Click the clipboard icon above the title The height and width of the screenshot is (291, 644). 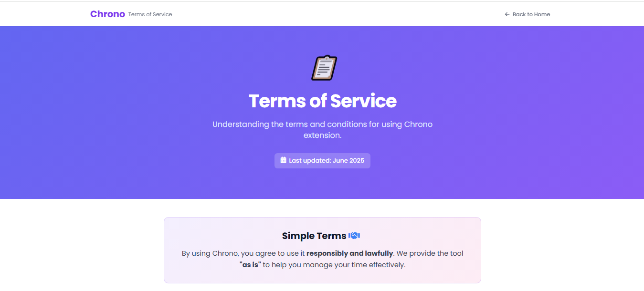pyautogui.click(x=324, y=68)
